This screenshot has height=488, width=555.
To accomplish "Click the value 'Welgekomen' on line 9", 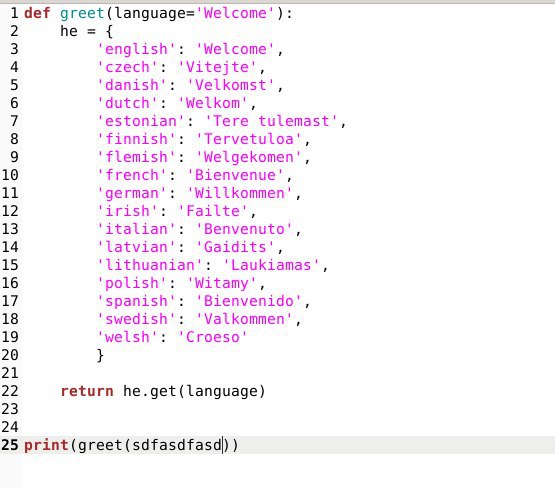I will (x=248, y=157).
